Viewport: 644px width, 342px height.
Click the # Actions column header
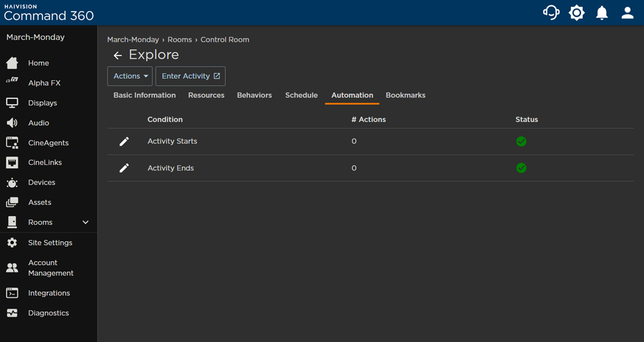coord(368,119)
